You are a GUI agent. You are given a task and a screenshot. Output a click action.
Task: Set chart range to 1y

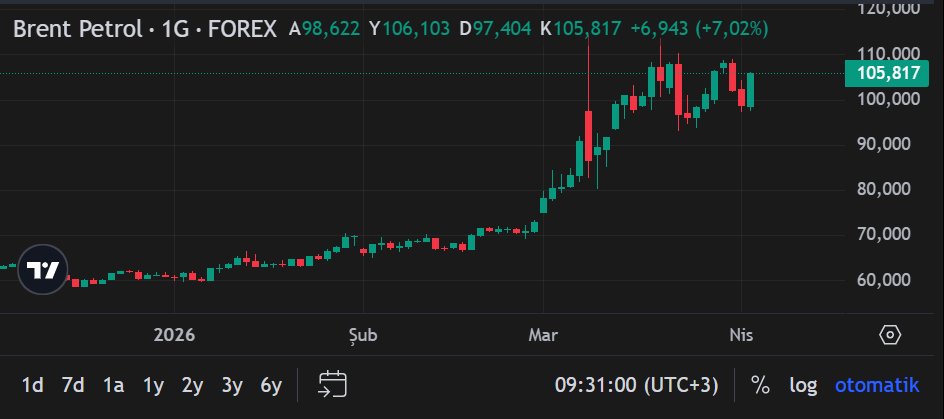153,385
